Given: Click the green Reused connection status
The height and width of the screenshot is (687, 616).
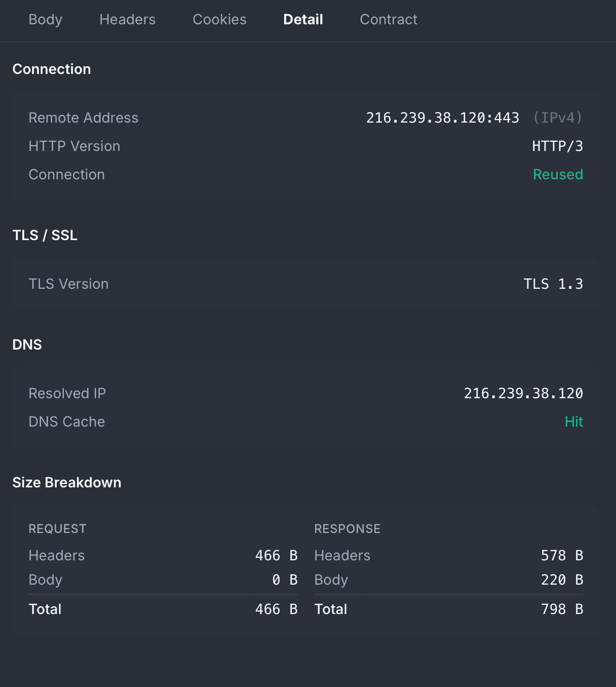Looking at the screenshot, I should pyautogui.click(x=558, y=174).
